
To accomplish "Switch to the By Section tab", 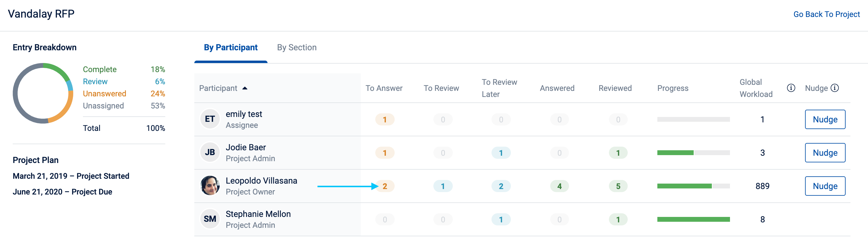I will (297, 48).
